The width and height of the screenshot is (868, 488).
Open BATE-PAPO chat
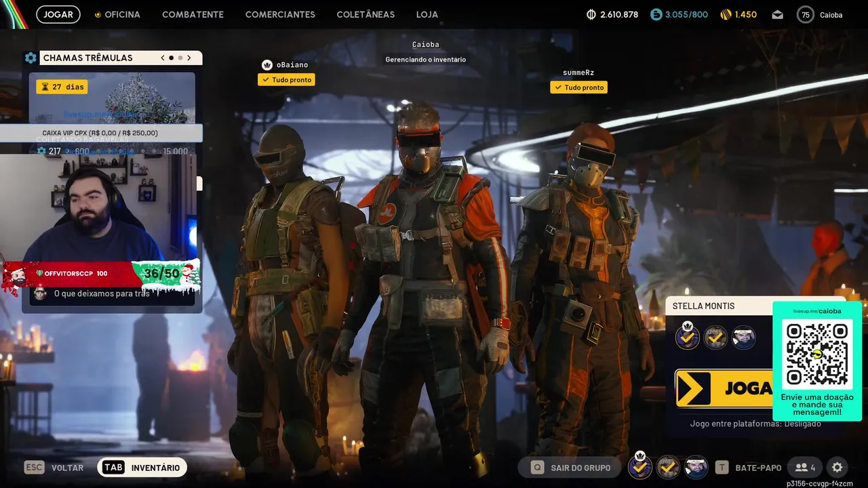pyautogui.click(x=749, y=468)
